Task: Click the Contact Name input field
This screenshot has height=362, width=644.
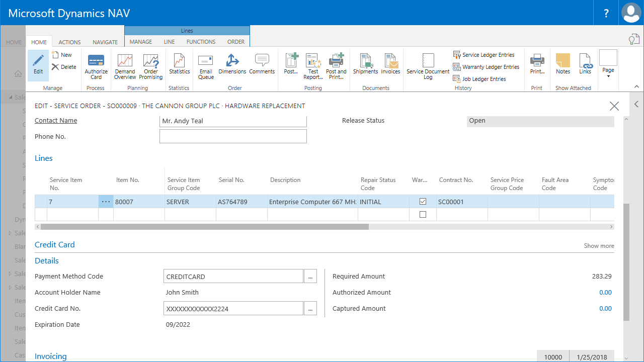Action: (x=233, y=121)
